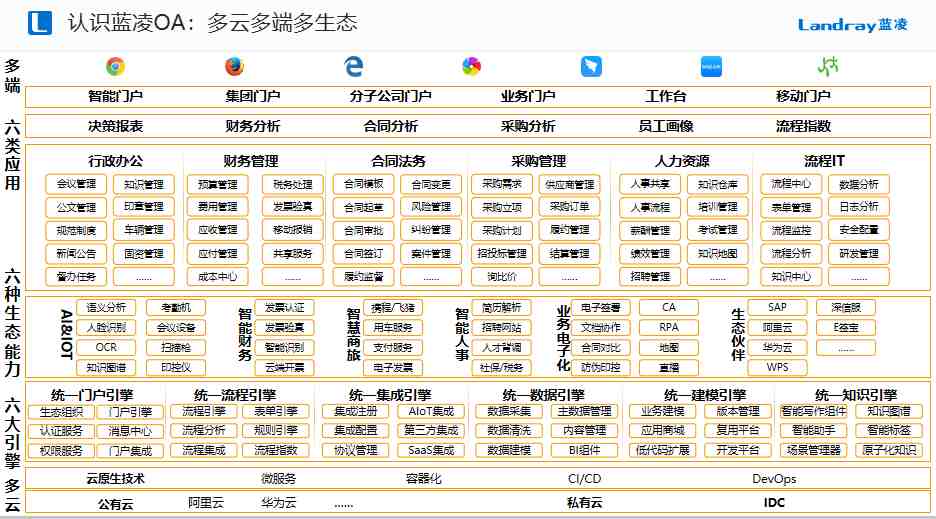Click the 培训管理 box

718,207
